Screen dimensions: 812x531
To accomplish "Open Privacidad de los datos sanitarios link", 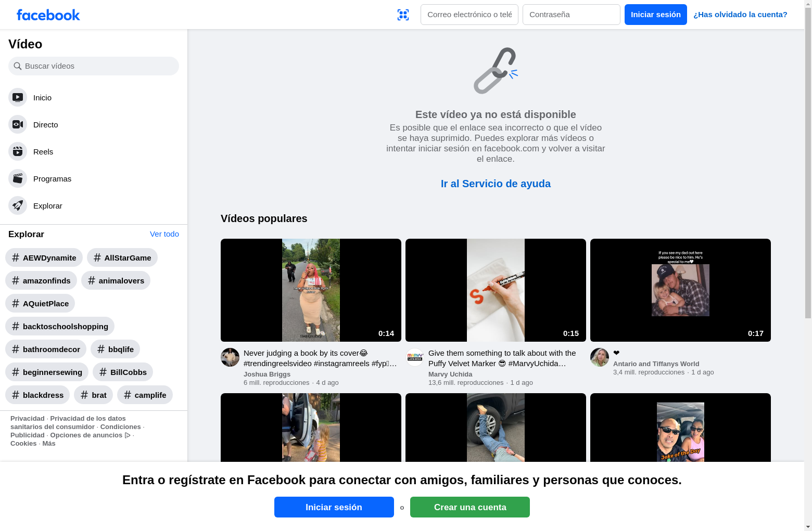I will 68,423.
